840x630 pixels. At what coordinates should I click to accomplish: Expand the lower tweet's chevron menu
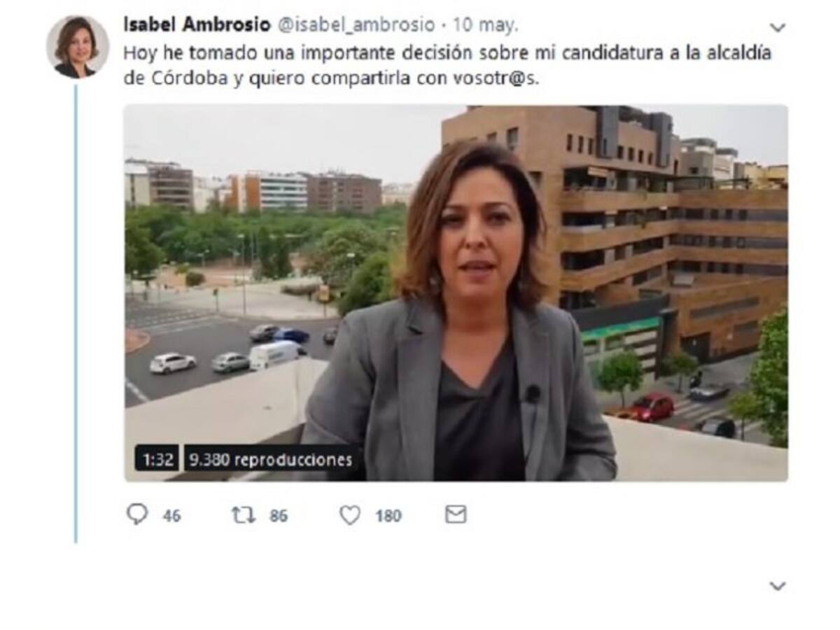tap(777, 586)
